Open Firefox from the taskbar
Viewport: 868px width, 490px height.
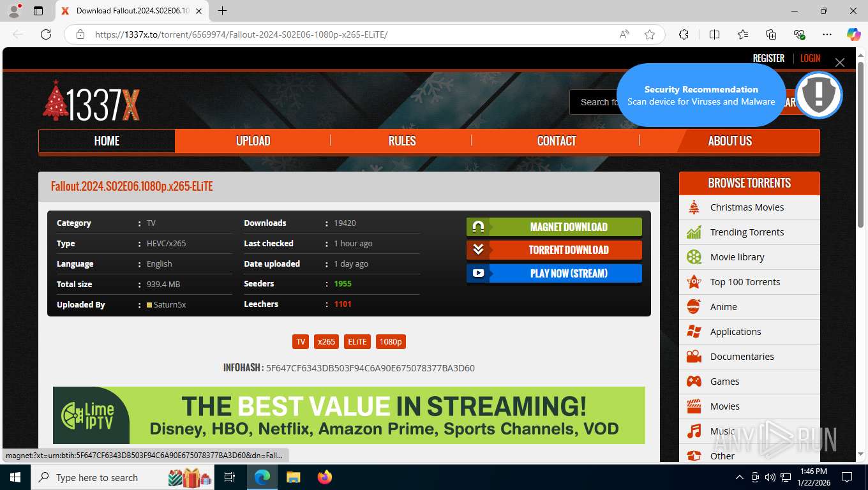325,477
